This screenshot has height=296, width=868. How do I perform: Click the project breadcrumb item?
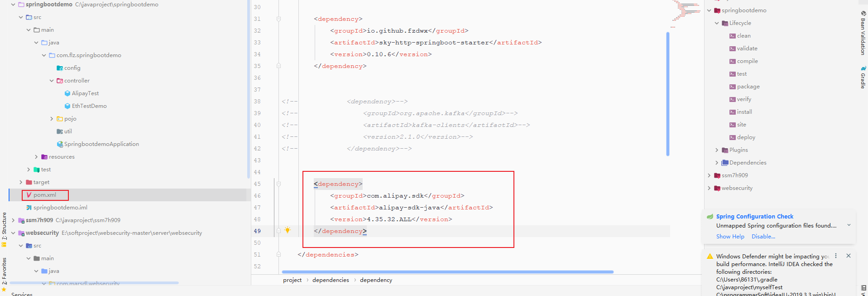coord(292,280)
